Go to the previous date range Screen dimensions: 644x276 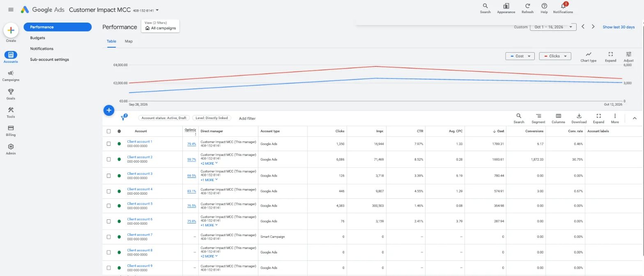tap(582, 27)
